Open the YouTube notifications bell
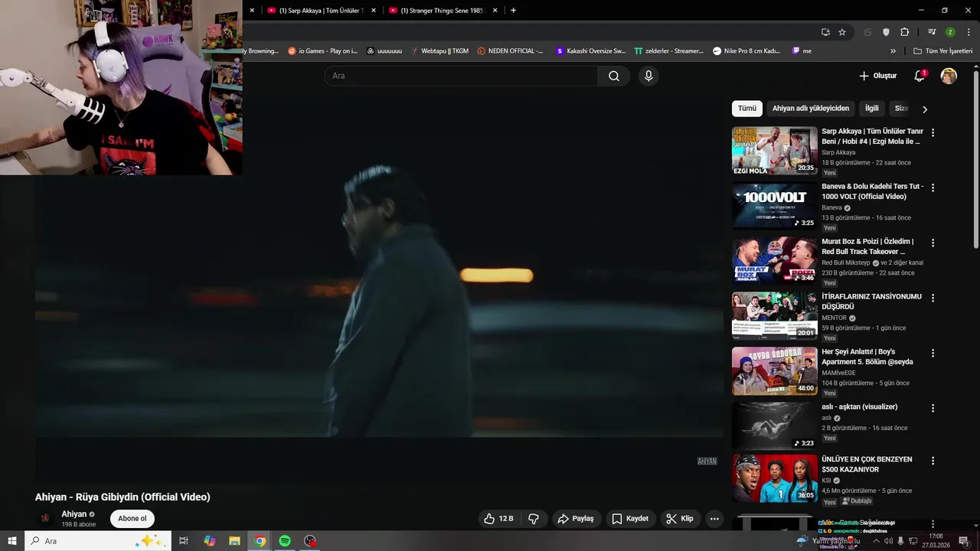The width and height of the screenshot is (980, 551). (x=920, y=76)
